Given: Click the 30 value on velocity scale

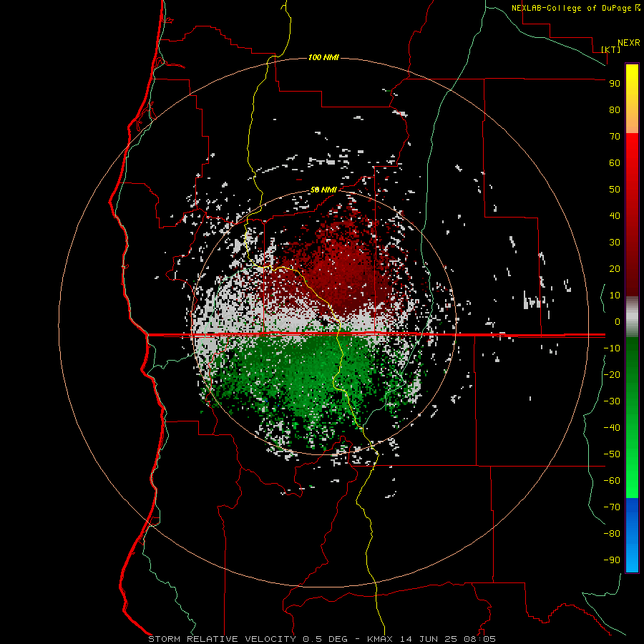Looking at the screenshot, I should [x=615, y=243].
